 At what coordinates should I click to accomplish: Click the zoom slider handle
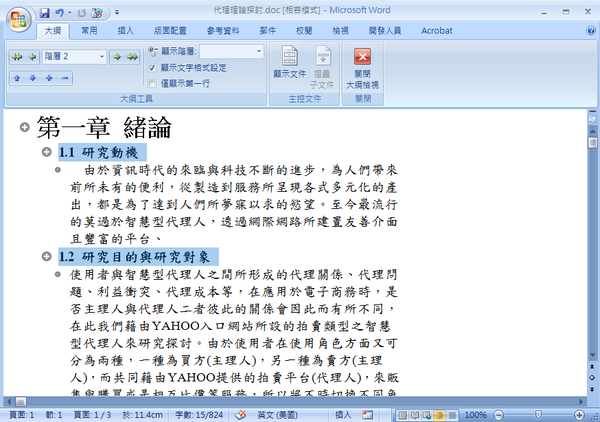point(538,415)
